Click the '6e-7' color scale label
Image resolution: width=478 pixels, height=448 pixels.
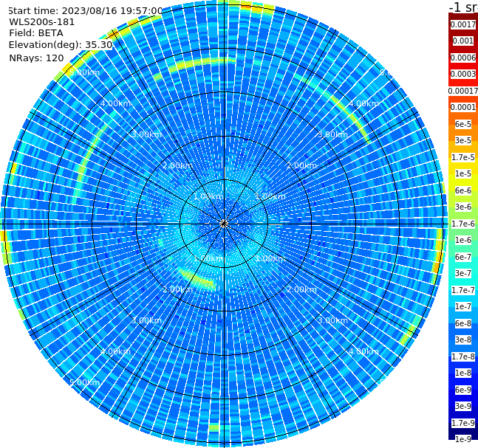(463, 257)
